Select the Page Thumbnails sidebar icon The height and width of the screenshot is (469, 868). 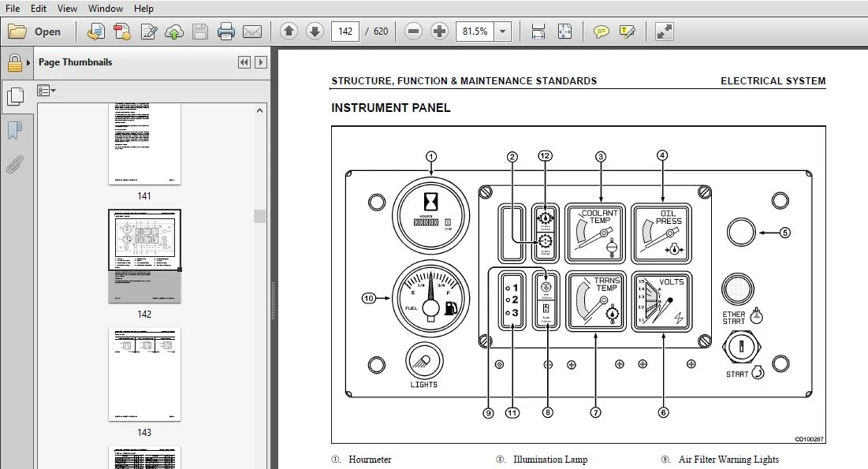[x=15, y=97]
